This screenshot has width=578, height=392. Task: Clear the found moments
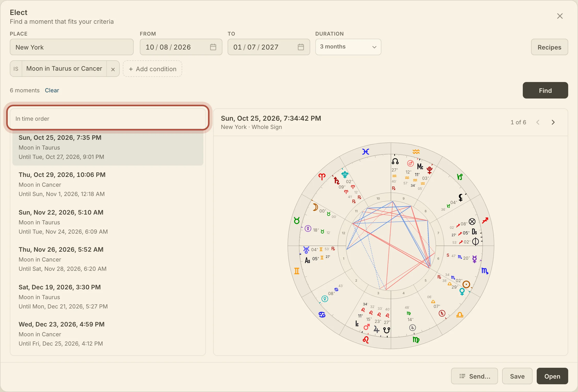(x=52, y=90)
